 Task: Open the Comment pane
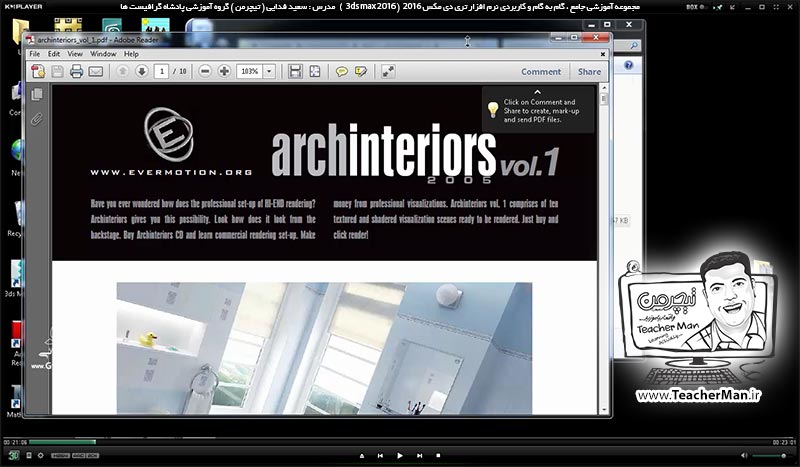coord(541,72)
